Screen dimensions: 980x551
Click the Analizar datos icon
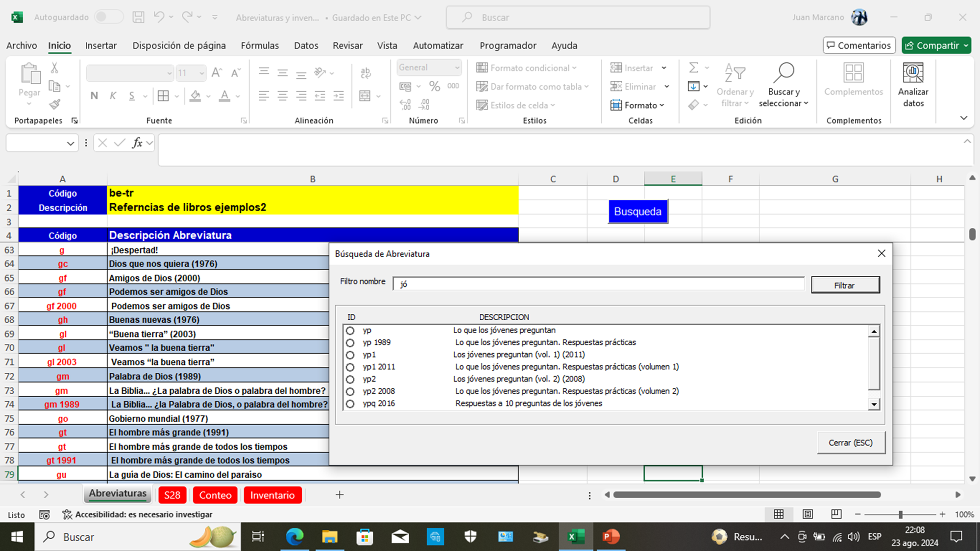(x=913, y=73)
